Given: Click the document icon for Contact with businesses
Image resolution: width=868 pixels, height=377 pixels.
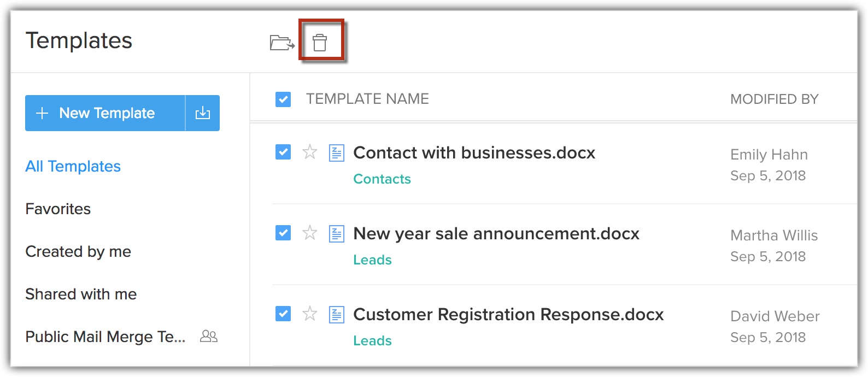Looking at the screenshot, I should point(337,153).
